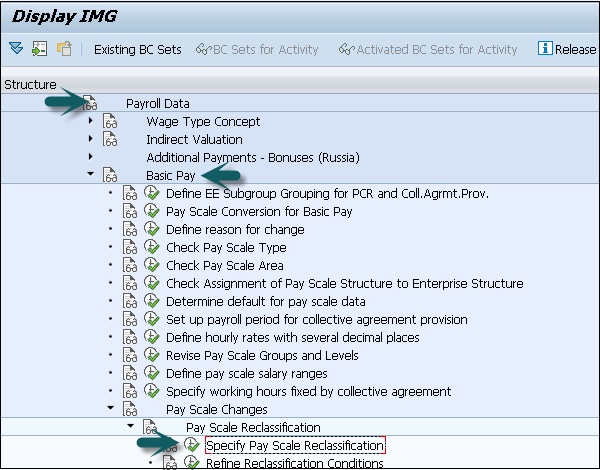Execute the Define pay scale salary ranges activity

(x=151, y=373)
